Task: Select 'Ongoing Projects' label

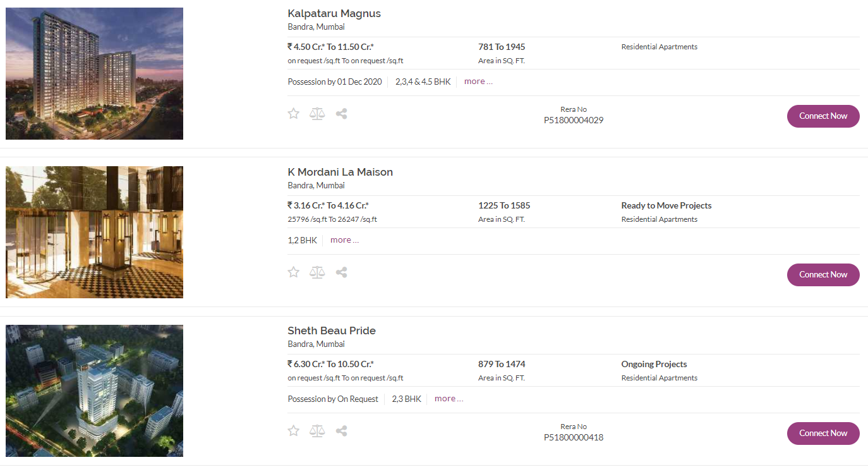Action: coord(654,364)
